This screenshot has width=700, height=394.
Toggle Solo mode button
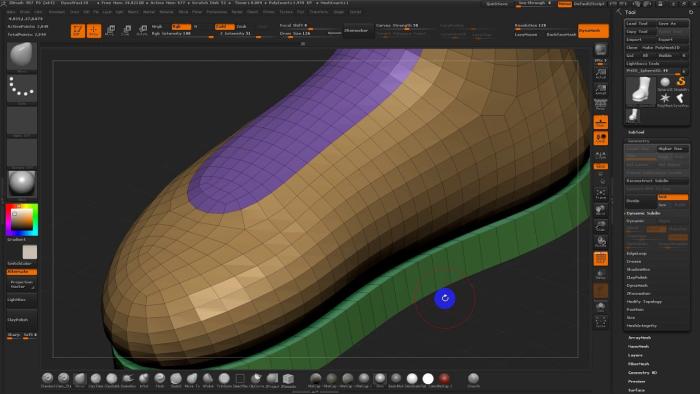(x=600, y=307)
